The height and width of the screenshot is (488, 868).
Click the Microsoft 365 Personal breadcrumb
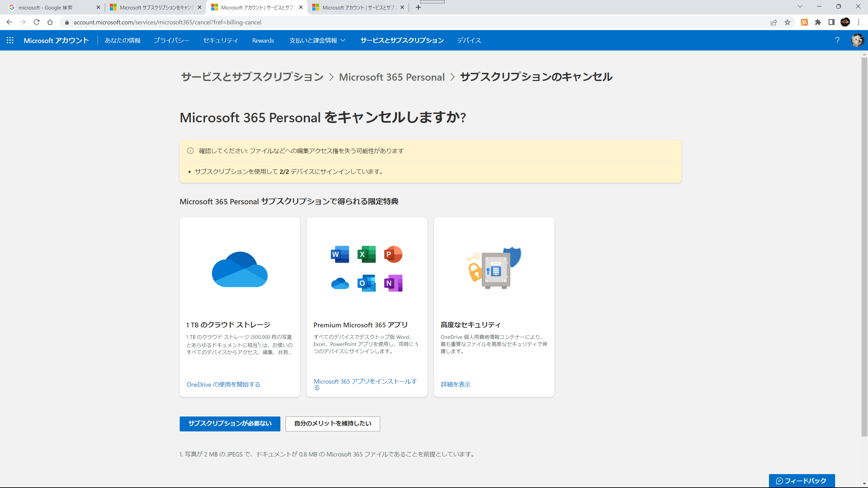[x=392, y=77]
